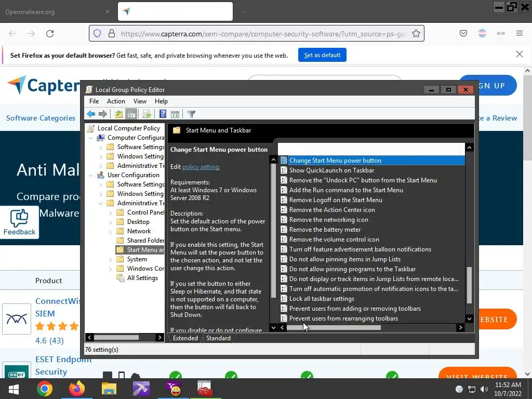The image size is (532, 399).
Task: Select the Shared Folders tree item
Action: 145,240
